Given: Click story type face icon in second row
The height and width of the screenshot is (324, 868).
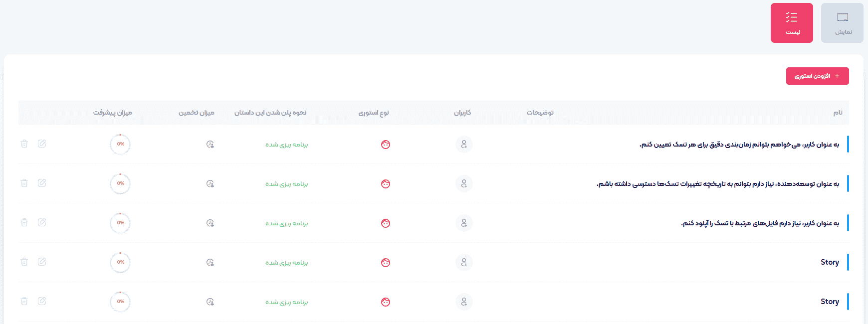Looking at the screenshot, I should pyautogui.click(x=385, y=184).
